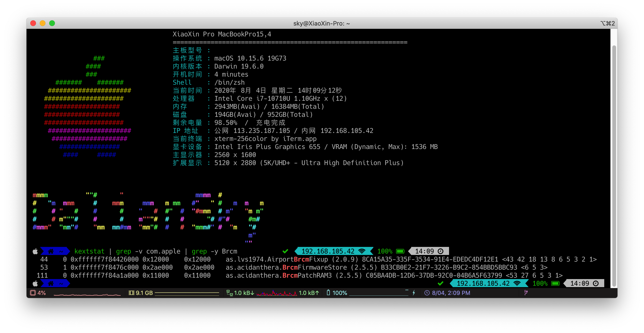Image resolution: width=644 pixels, height=333 pixels.
Task: Click Apple logo on the kextstat prompt line
Action: tap(35, 251)
